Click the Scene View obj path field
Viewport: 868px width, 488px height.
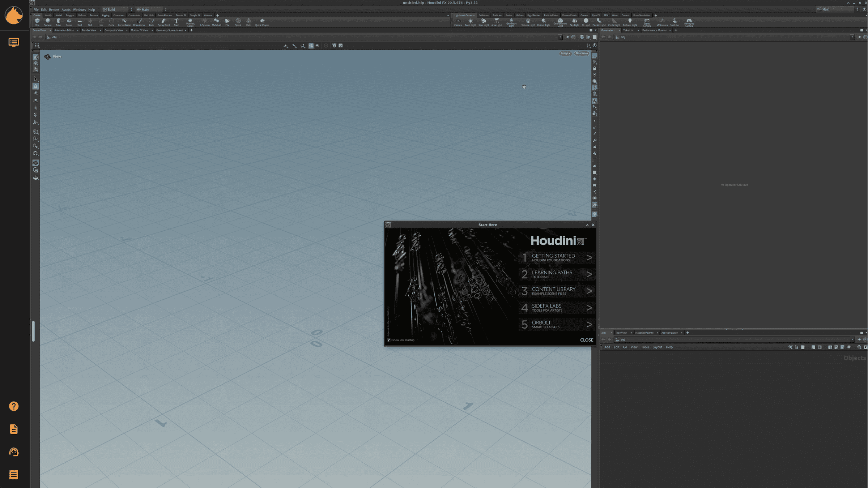304,37
